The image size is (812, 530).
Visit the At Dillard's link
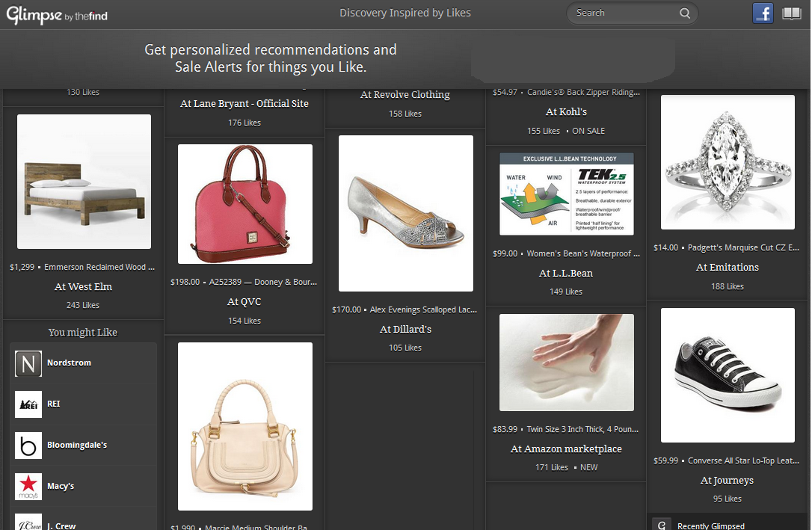tap(405, 329)
